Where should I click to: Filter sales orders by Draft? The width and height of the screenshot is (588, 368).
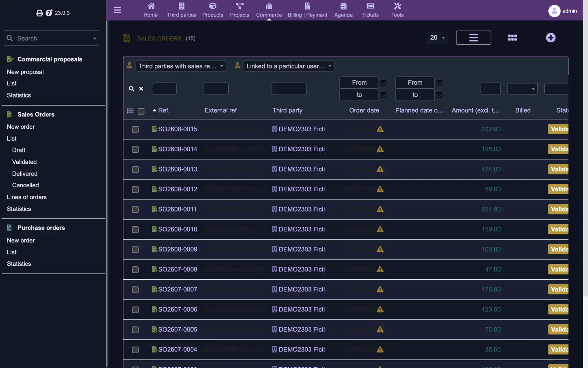tap(19, 150)
